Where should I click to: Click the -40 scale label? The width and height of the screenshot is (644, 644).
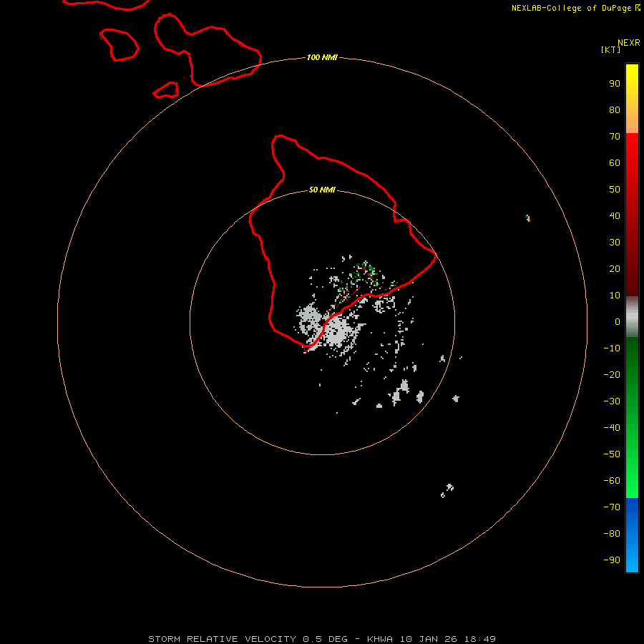click(x=612, y=428)
